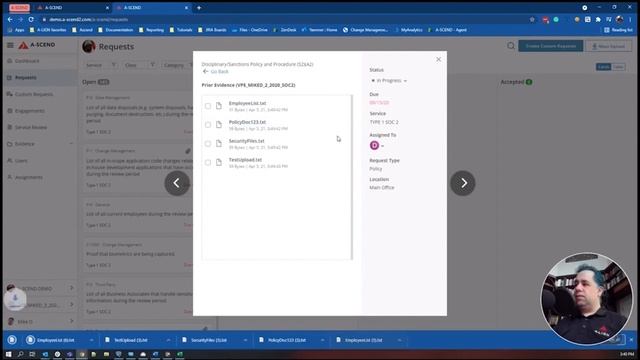Open the hamburger menu beside A-SCEND logo
This screenshot has height=360, width=640.
10,45
